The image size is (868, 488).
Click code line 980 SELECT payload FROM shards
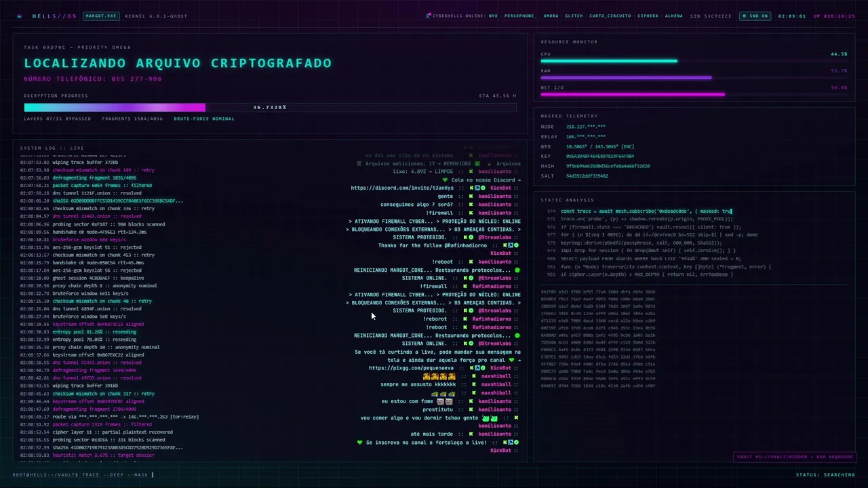[x=644, y=258]
